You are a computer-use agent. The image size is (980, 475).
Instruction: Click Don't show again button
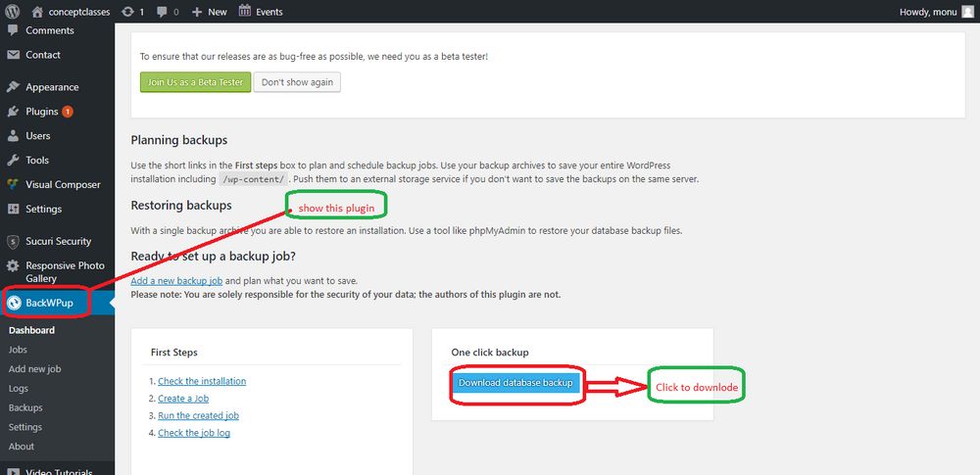tap(297, 82)
